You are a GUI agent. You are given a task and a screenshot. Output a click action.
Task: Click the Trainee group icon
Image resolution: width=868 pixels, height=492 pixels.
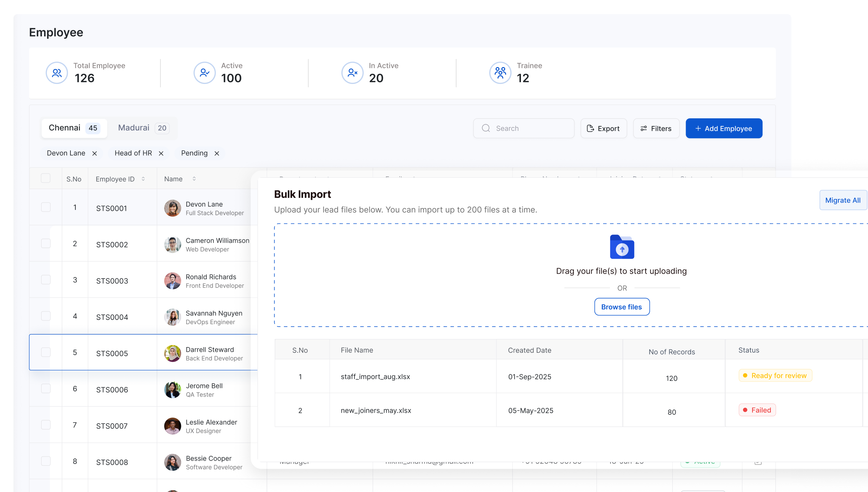500,73
